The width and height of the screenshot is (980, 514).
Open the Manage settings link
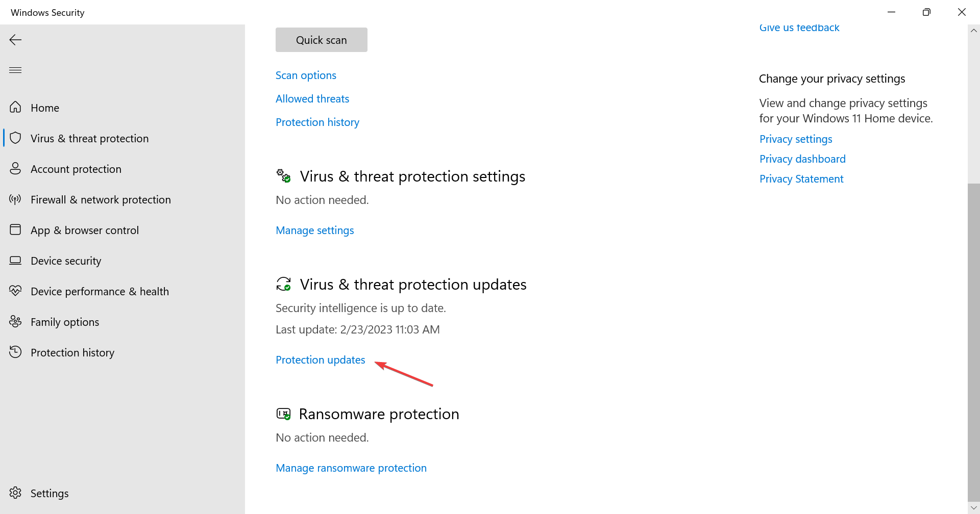pos(315,230)
